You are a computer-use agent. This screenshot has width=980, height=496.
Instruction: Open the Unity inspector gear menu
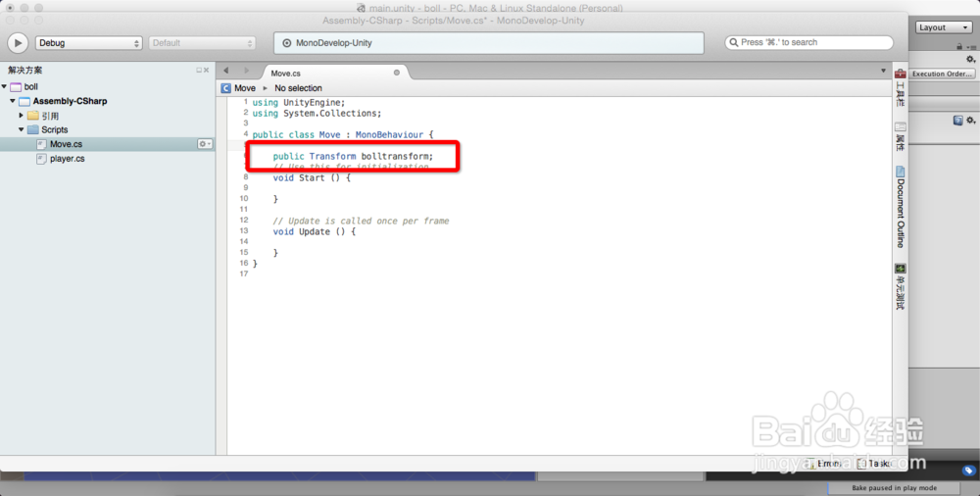click(x=970, y=60)
